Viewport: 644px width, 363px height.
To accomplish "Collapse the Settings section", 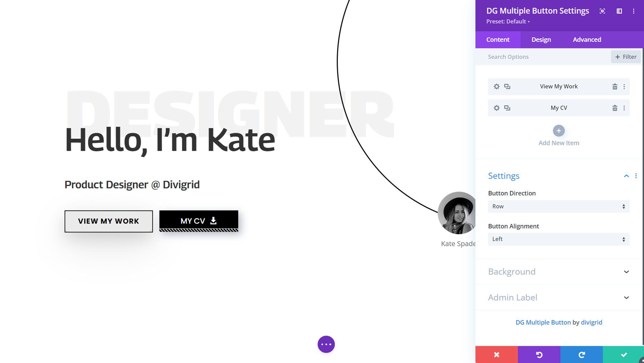I will coord(626,176).
